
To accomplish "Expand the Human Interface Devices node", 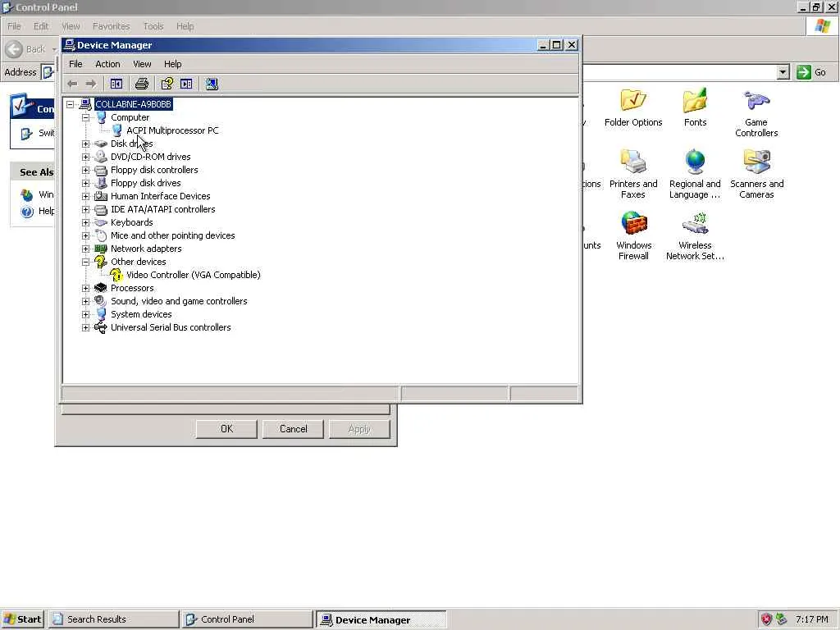I will coord(85,196).
